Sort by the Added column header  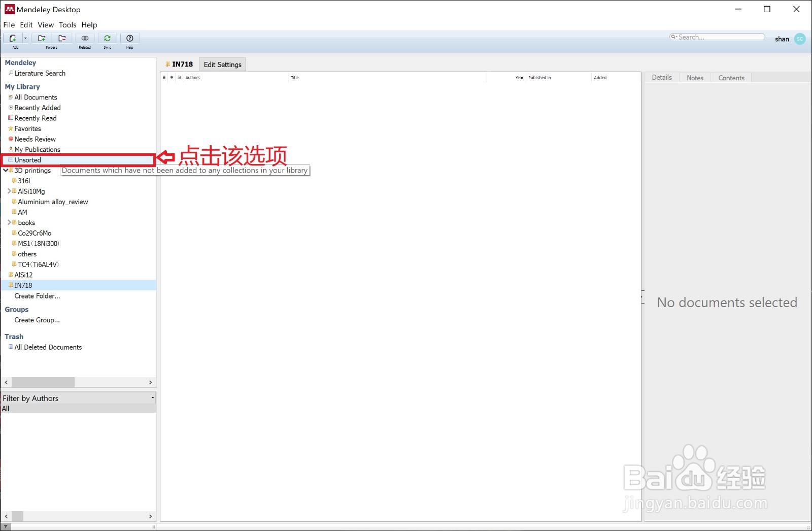pyautogui.click(x=616, y=78)
